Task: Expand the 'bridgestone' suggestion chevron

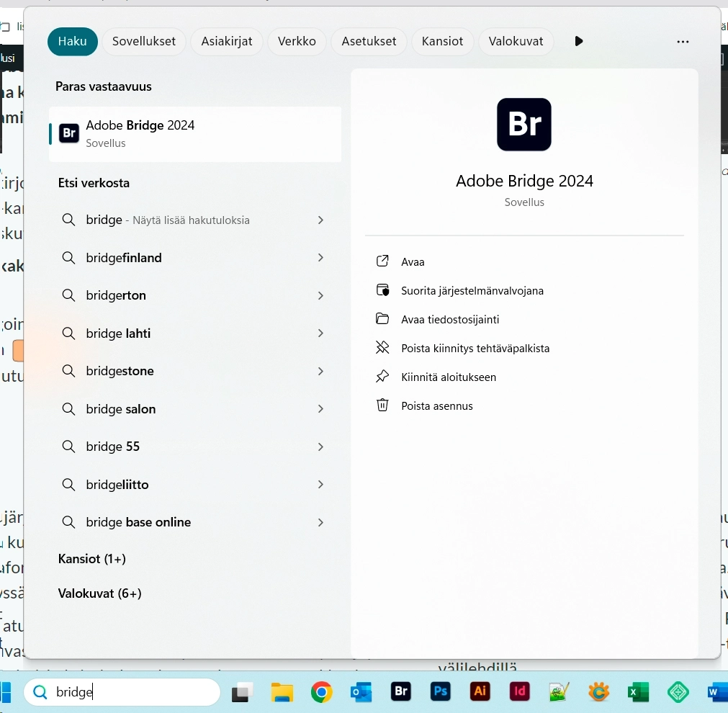Action: click(320, 372)
